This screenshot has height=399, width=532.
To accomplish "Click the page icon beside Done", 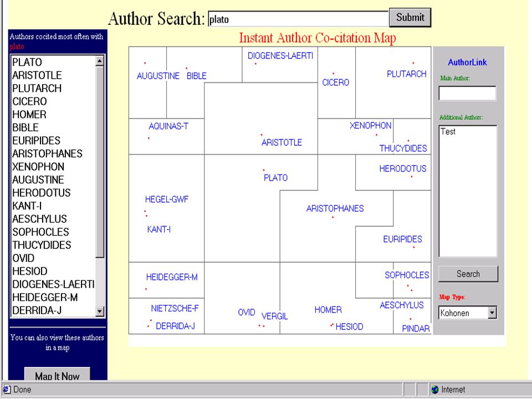I will 7,389.
